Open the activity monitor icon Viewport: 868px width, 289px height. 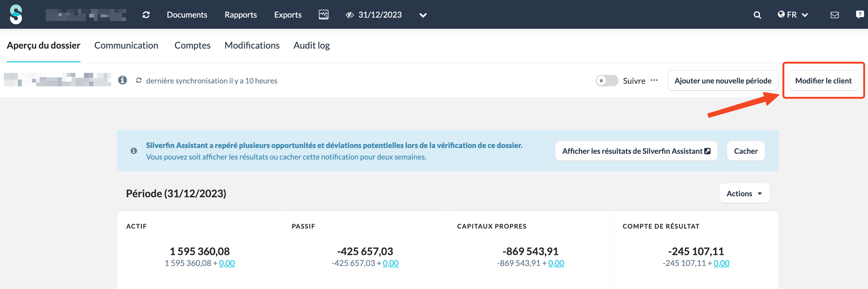[x=324, y=14]
